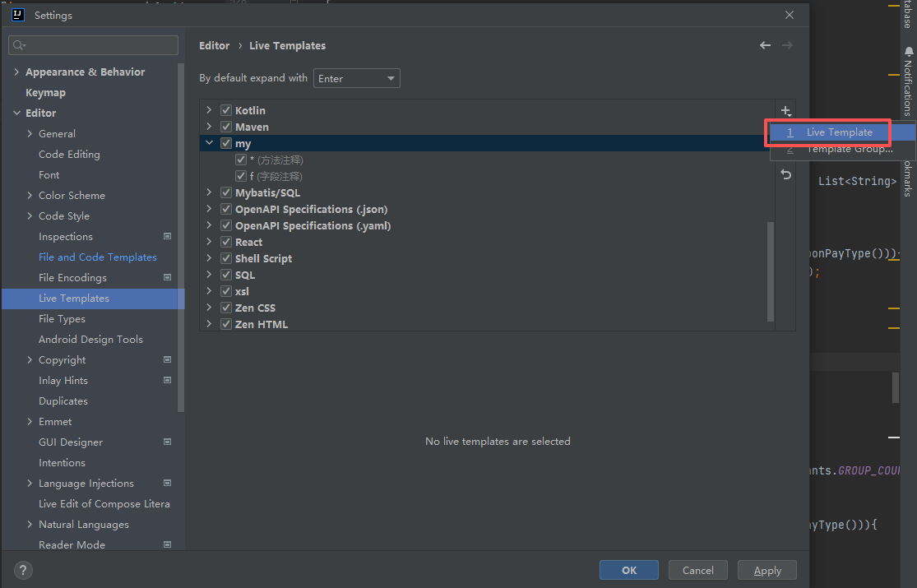The width and height of the screenshot is (917, 588).
Task: Click the settings sidebar scrollbar
Action: click(x=181, y=237)
